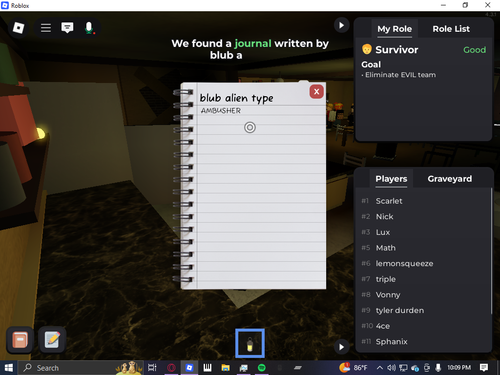Open Spotify from the taskbar
Image resolution: width=500 pixels, height=375 pixels.
pos(262,368)
